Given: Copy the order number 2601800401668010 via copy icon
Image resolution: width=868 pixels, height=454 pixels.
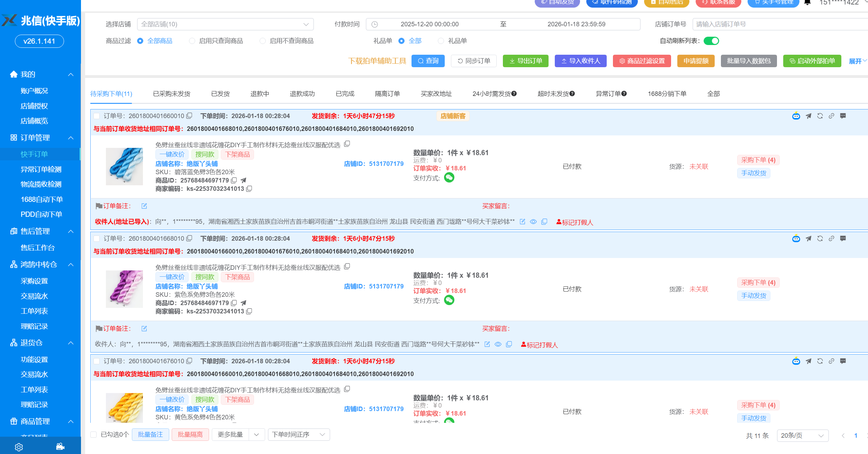Looking at the screenshot, I should click(189, 238).
